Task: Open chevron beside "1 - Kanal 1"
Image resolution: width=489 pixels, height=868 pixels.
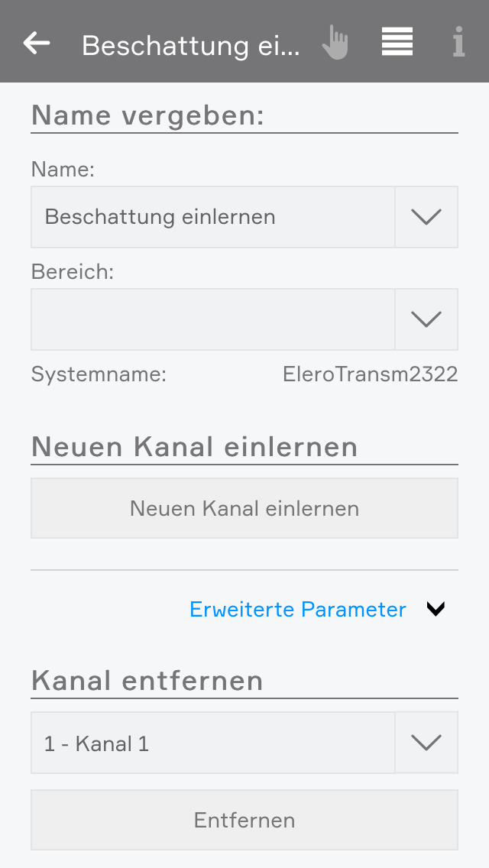Action: [x=426, y=743]
